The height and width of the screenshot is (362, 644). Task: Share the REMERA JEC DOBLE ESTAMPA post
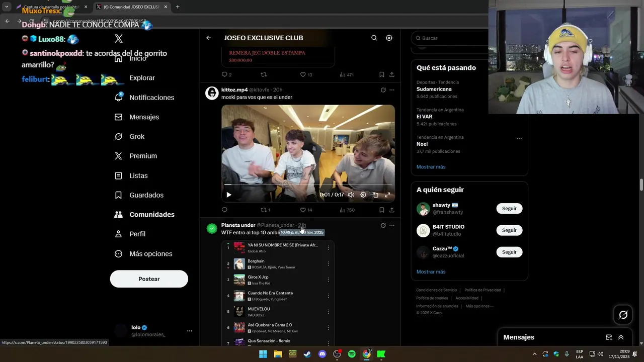(391, 74)
